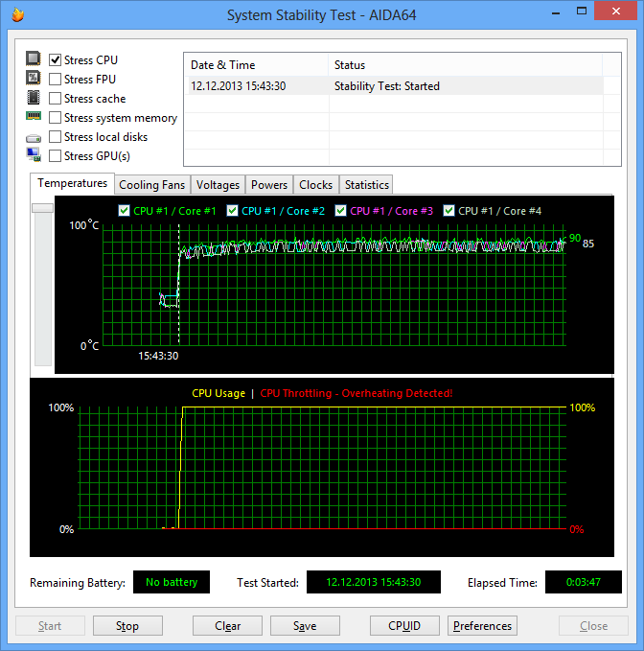The width and height of the screenshot is (644, 651).
Task: Open the Preferences dialog
Action: pyautogui.click(x=482, y=626)
